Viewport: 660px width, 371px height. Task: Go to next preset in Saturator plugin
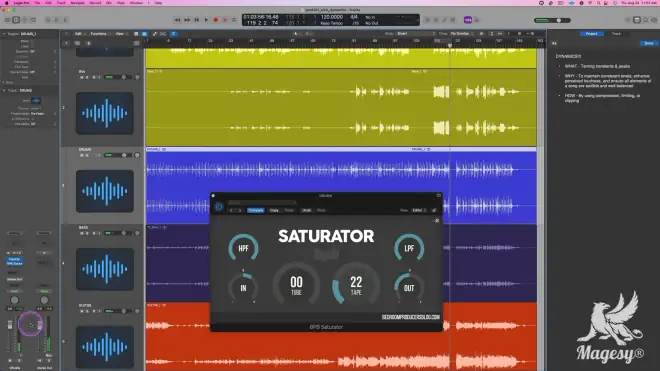tap(240, 210)
